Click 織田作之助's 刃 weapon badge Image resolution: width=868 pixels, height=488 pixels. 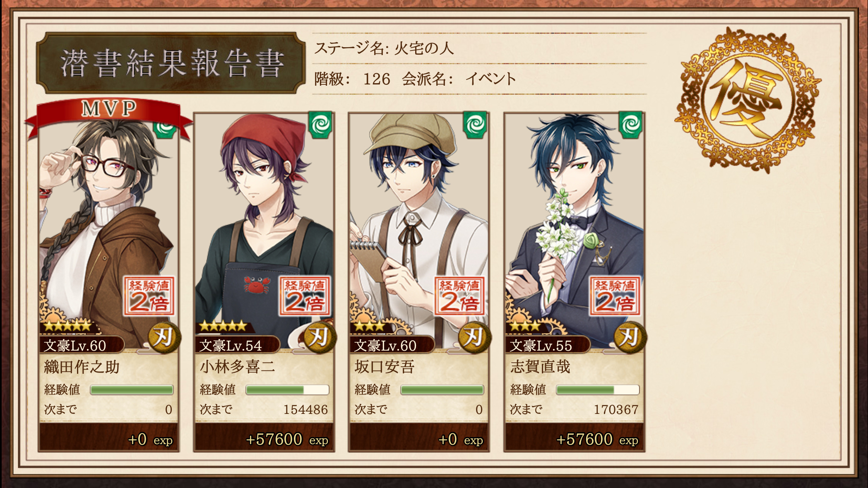[x=164, y=337]
